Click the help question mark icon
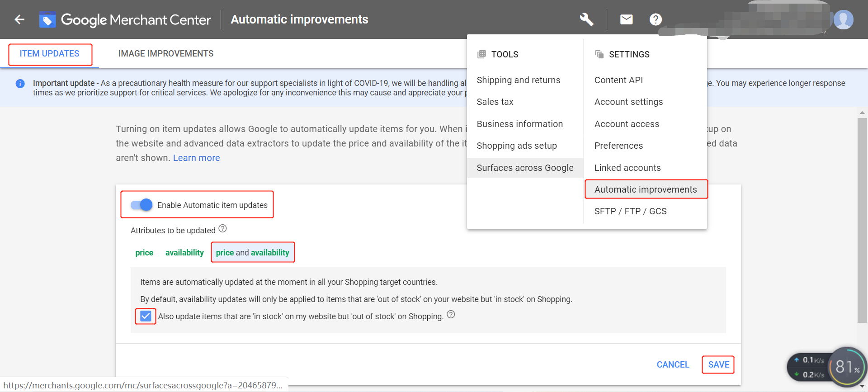 [x=656, y=19]
